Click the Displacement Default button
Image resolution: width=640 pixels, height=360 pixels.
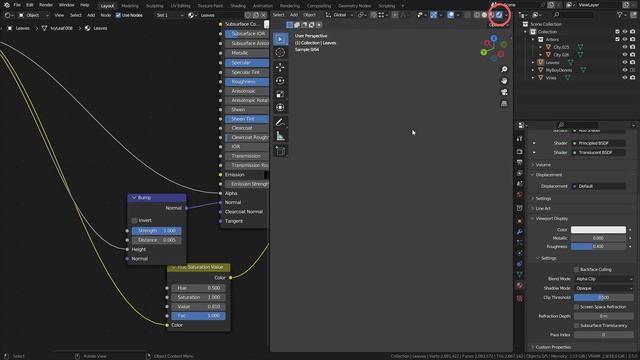(x=598, y=186)
